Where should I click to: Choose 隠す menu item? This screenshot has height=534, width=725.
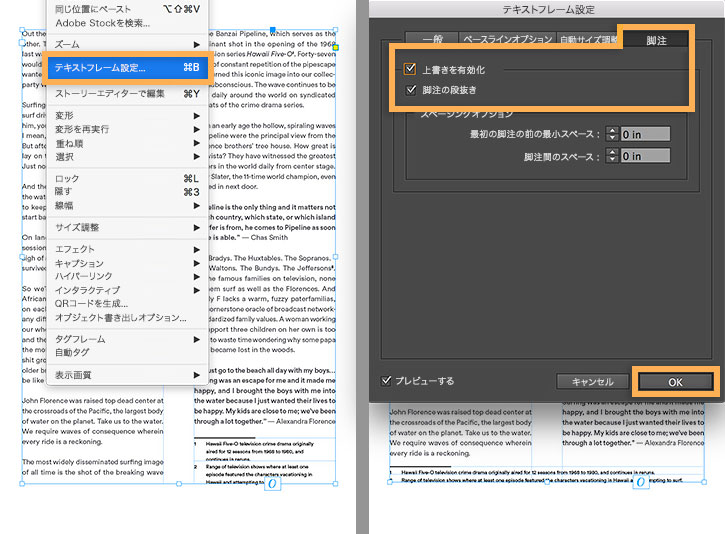point(127,191)
